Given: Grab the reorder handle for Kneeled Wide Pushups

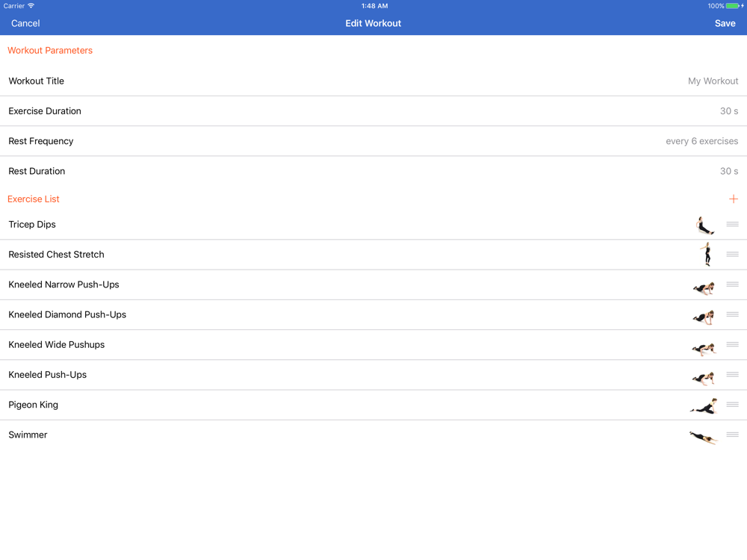Looking at the screenshot, I should pos(732,344).
